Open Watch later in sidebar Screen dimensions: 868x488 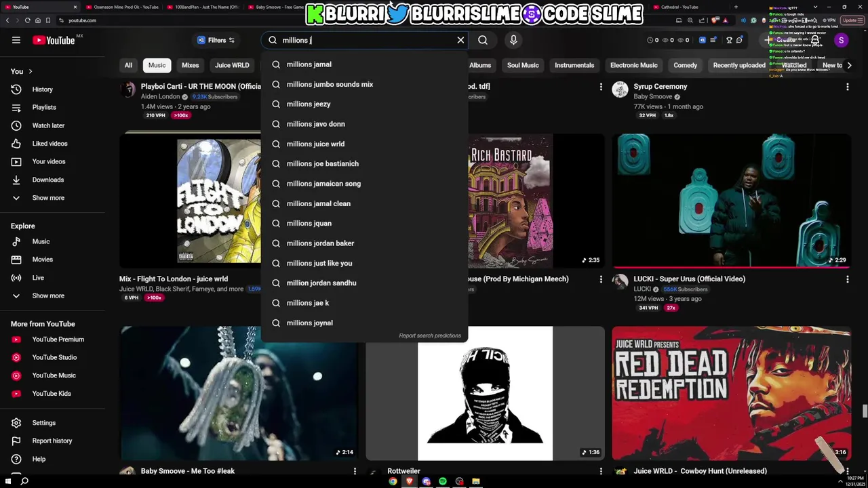click(x=54, y=125)
